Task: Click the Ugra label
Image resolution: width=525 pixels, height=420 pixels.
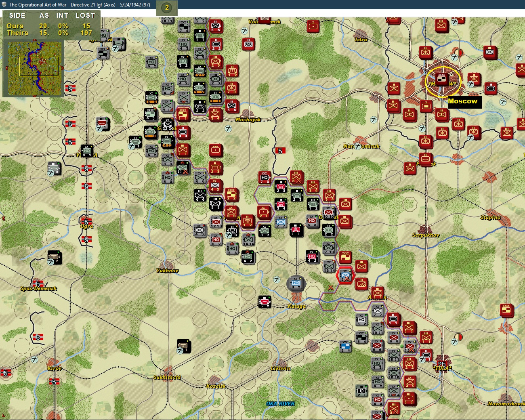Action: (x=86, y=226)
